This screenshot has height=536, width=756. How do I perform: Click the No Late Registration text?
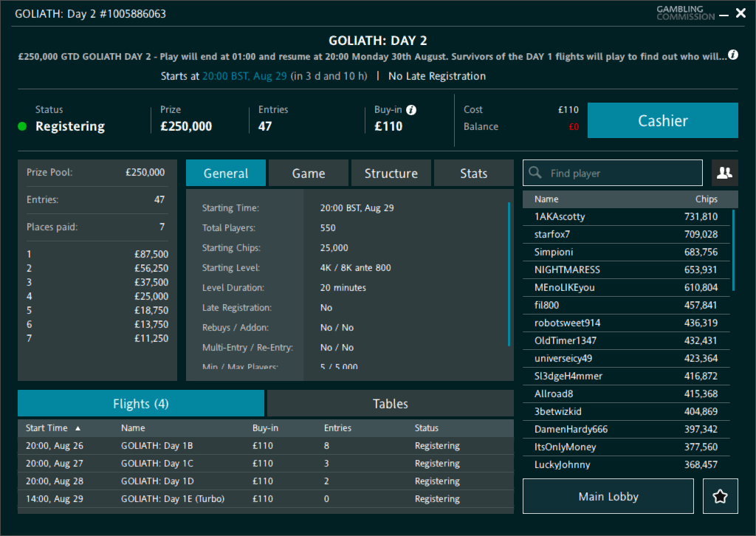point(437,76)
